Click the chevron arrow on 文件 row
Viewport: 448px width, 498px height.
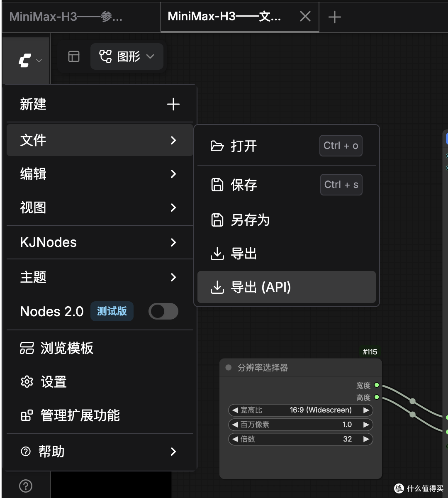point(173,140)
